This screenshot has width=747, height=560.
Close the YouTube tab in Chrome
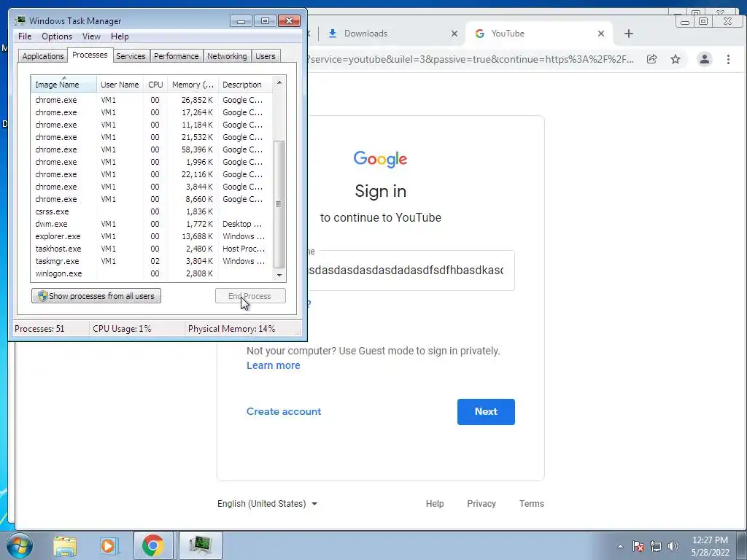point(601,34)
